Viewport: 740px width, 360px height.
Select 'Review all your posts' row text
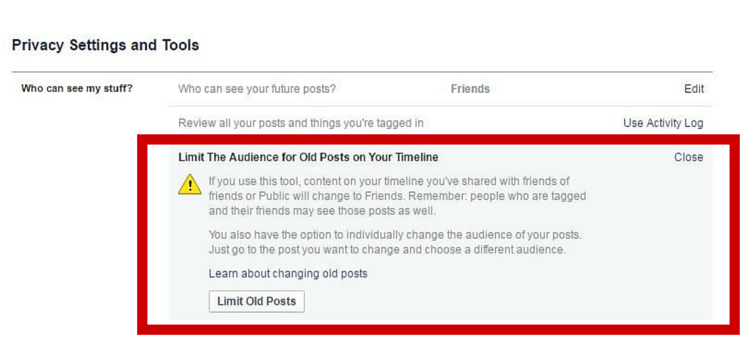[301, 123]
